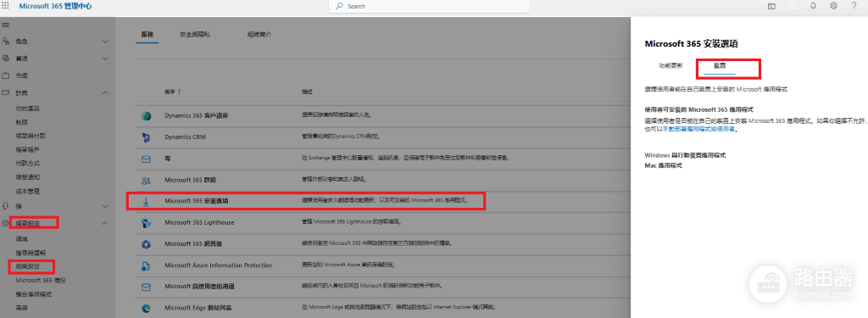This screenshot has width=868, height=318.
Task: Click the manual deployment hyperlink in panel
Action: click(699, 129)
